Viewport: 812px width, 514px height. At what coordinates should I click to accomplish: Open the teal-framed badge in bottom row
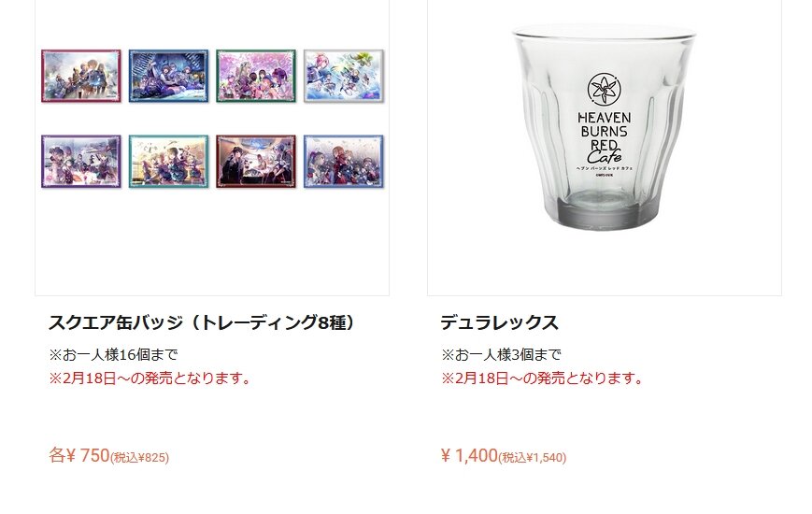click(x=168, y=162)
